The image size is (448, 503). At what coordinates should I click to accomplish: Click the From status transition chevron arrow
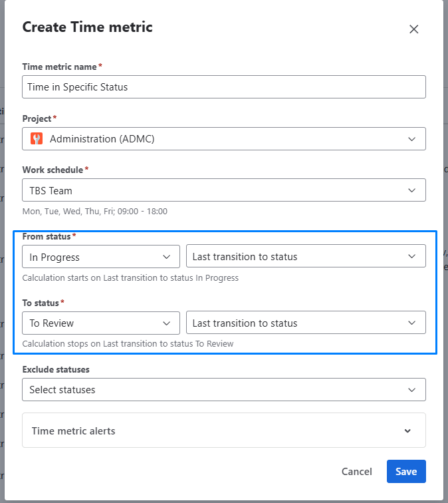coord(411,257)
